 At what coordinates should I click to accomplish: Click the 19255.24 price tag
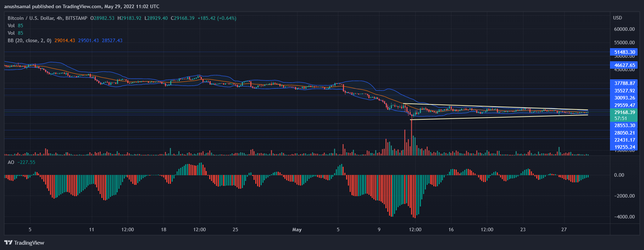coord(624,147)
